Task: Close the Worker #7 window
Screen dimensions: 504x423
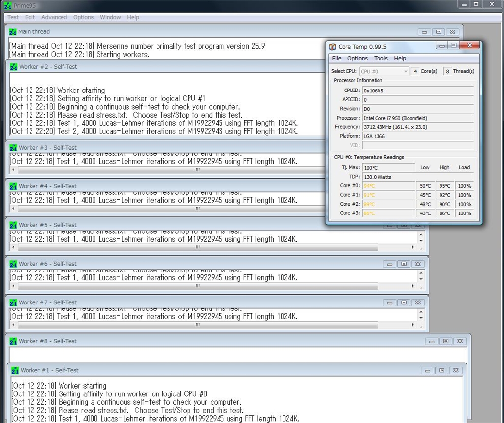Action: coord(418,302)
